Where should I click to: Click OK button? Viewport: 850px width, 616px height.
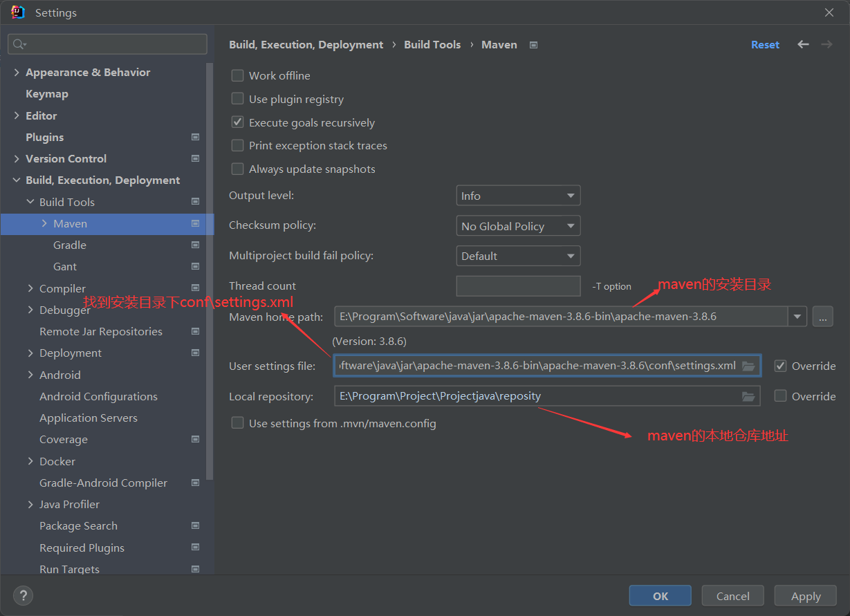point(660,596)
